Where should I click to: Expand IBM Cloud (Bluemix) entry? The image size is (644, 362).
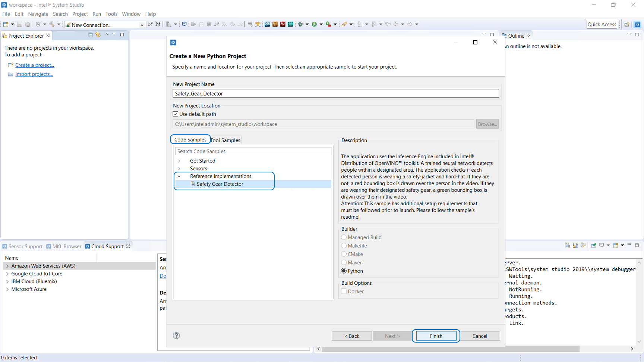click(x=7, y=281)
